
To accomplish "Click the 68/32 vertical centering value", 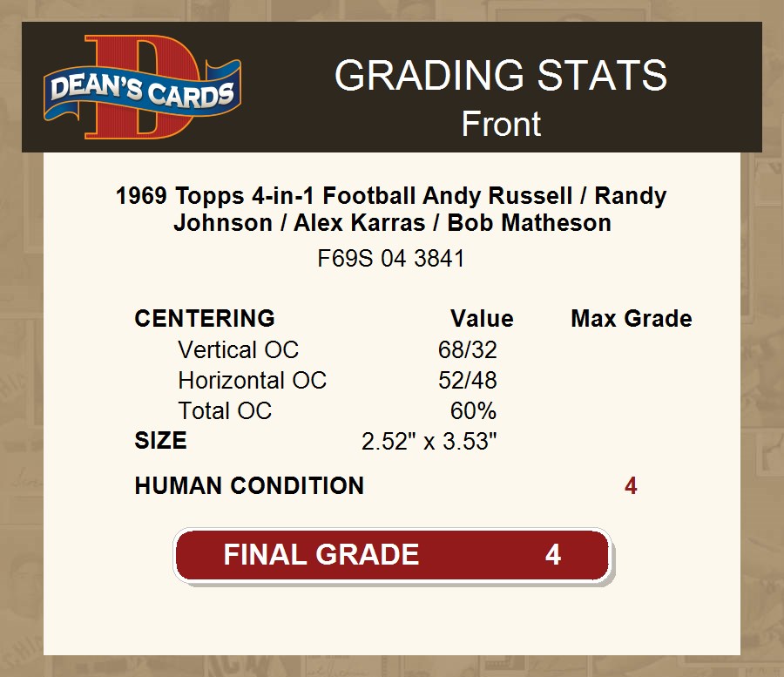I will pos(467,349).
